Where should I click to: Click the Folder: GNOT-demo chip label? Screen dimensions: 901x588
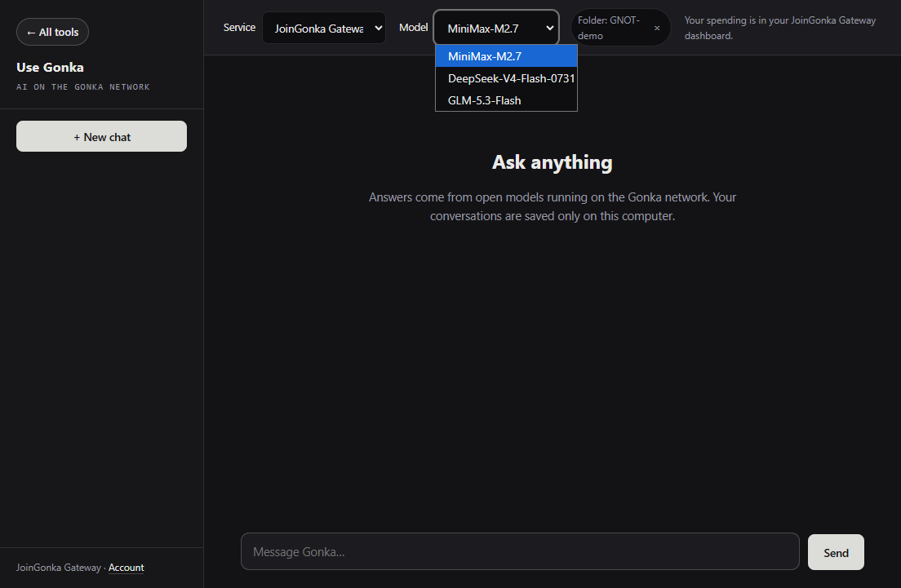pos(609,28)
